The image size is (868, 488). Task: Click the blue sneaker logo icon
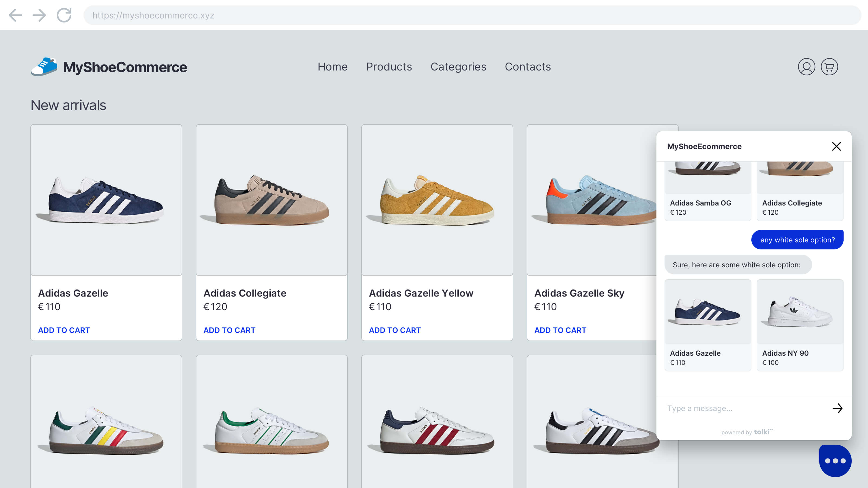(x=44, y=67)
